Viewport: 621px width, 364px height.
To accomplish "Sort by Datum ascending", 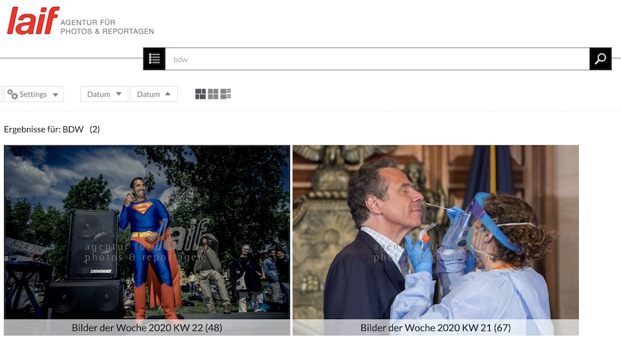I will click(154, 94).
